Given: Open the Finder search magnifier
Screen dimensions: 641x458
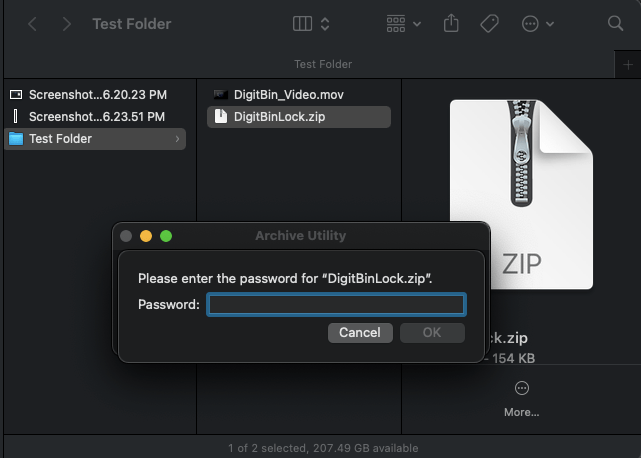Looking at the screenshot, I should click(x=615, y=23).
